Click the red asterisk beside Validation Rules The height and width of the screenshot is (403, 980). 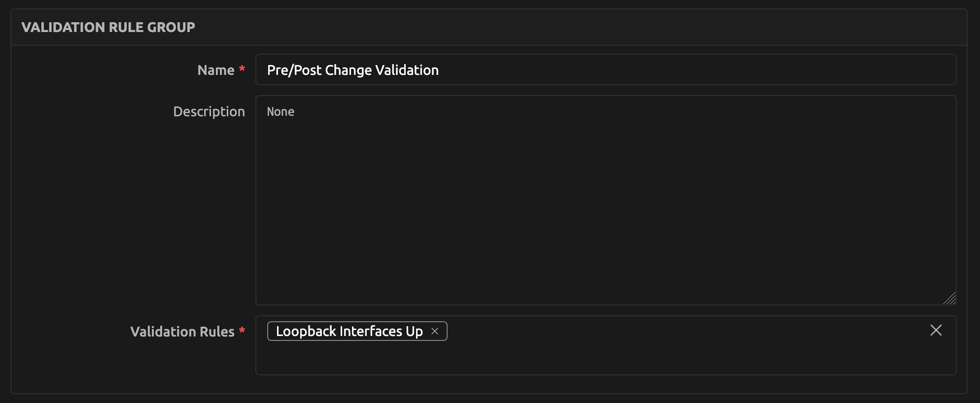click(x=242, y=330)
